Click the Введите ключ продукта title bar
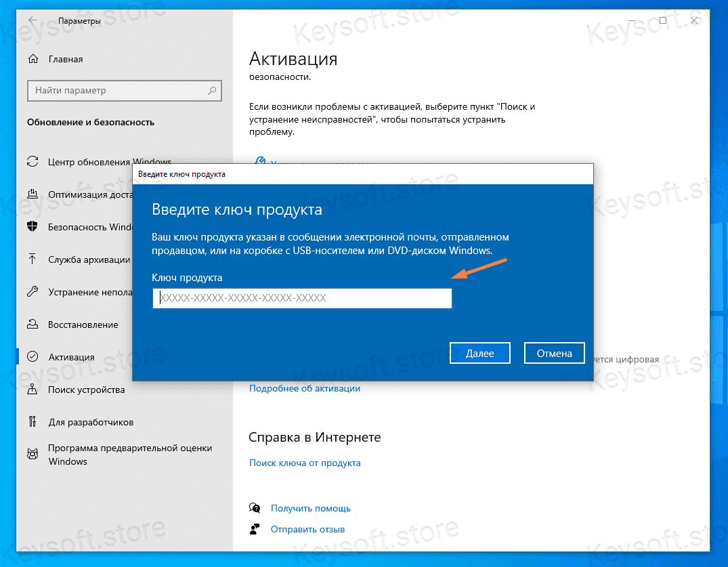 tap(362, 174)
